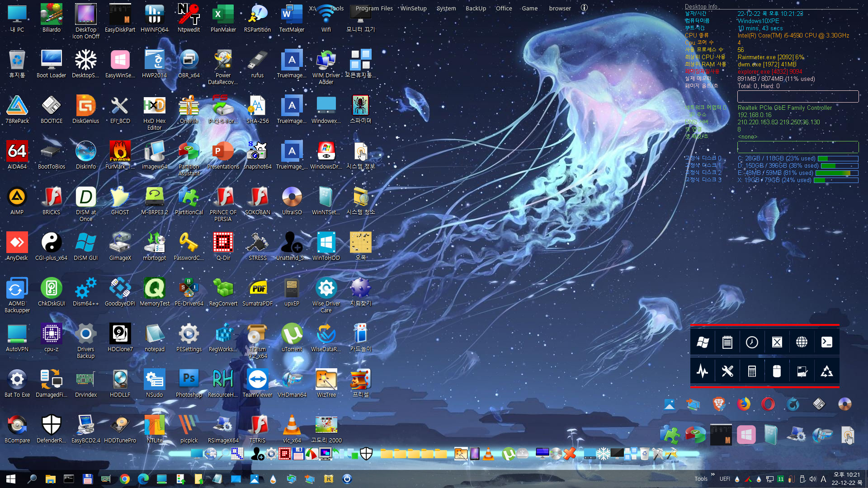
Task: Open browser top toolbar menu
Action: pos(560,8)
